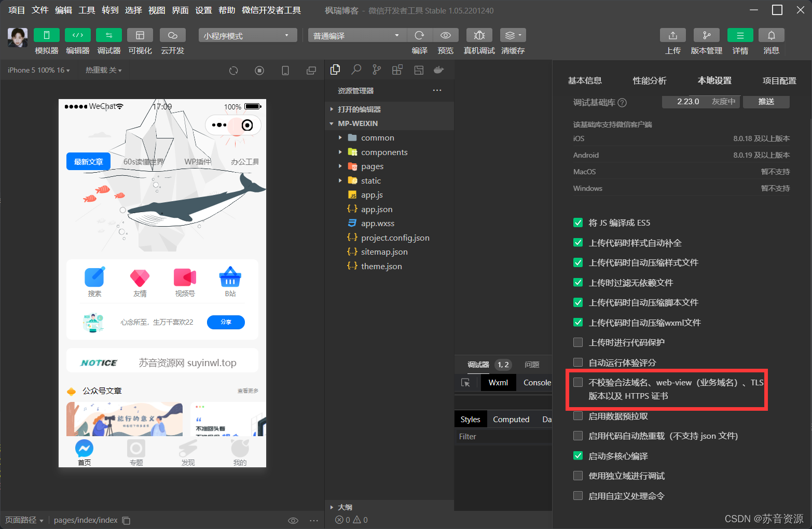
Task: Open version management (版本管理)
Action: point(707,35)
